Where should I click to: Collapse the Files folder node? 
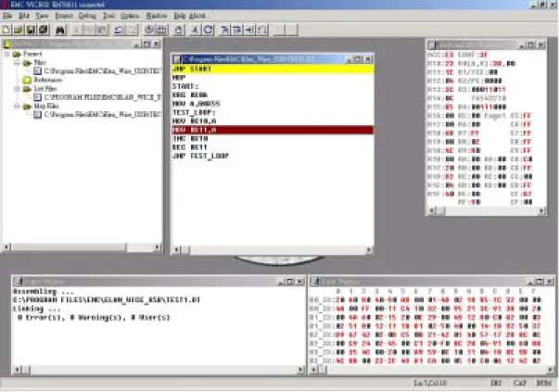click(x=17, y=63)
